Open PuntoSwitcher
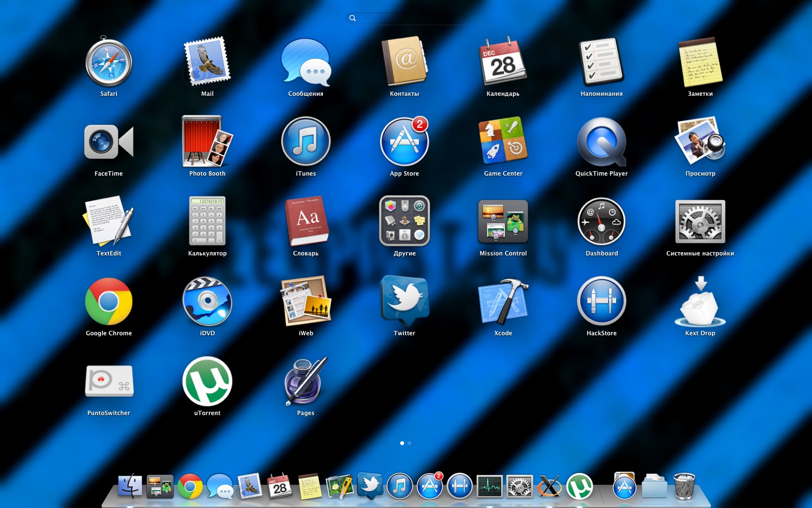Viewport: 812px width, 508px height. (x=109, y=381)
